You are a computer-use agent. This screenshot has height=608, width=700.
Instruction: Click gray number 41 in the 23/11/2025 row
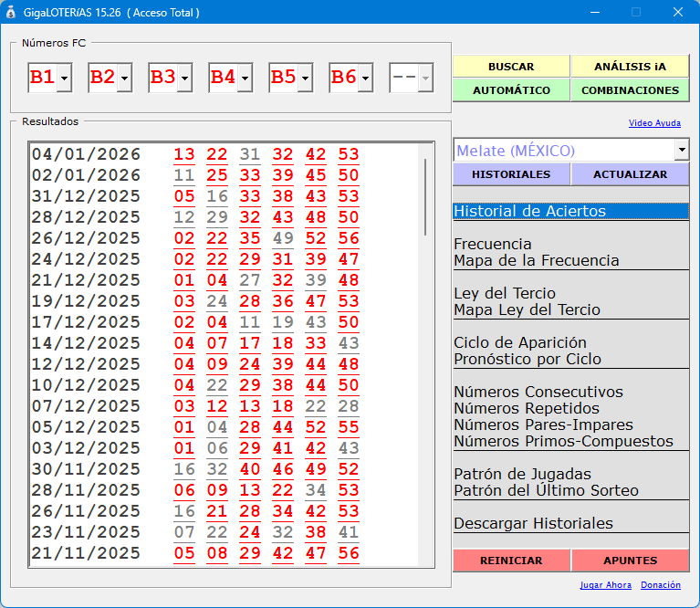click(x=349, y=532)
